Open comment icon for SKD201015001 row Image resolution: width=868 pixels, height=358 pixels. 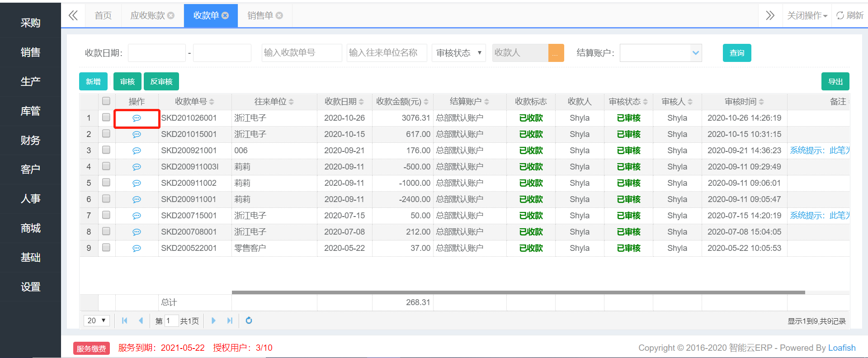137,134
